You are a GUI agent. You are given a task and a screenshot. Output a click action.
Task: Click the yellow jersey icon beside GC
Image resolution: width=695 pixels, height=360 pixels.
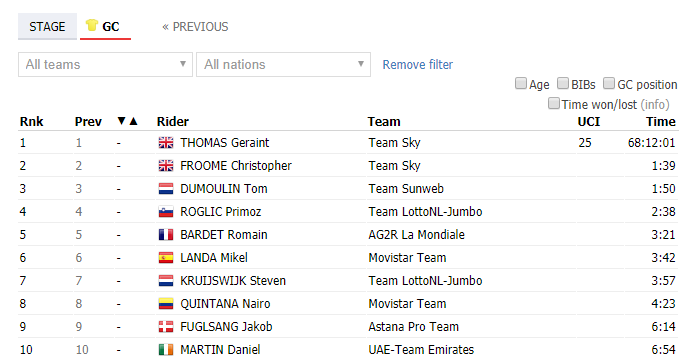click(92, 25)
